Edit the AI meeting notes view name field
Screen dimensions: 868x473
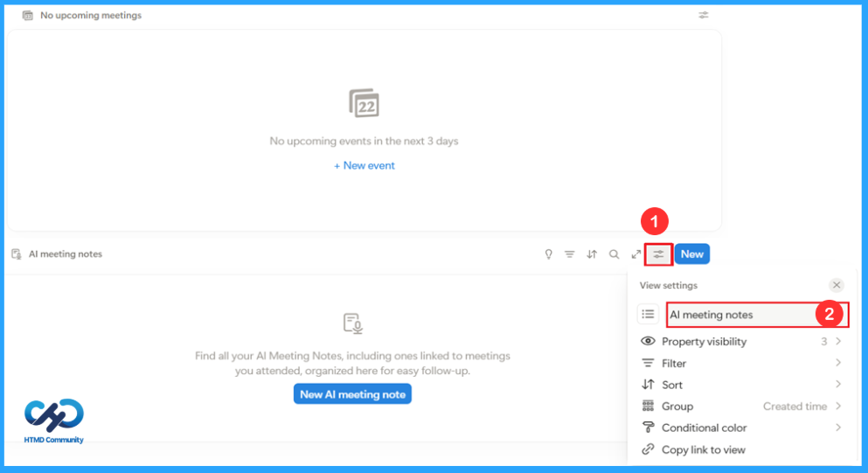click(x=757, y=315)
